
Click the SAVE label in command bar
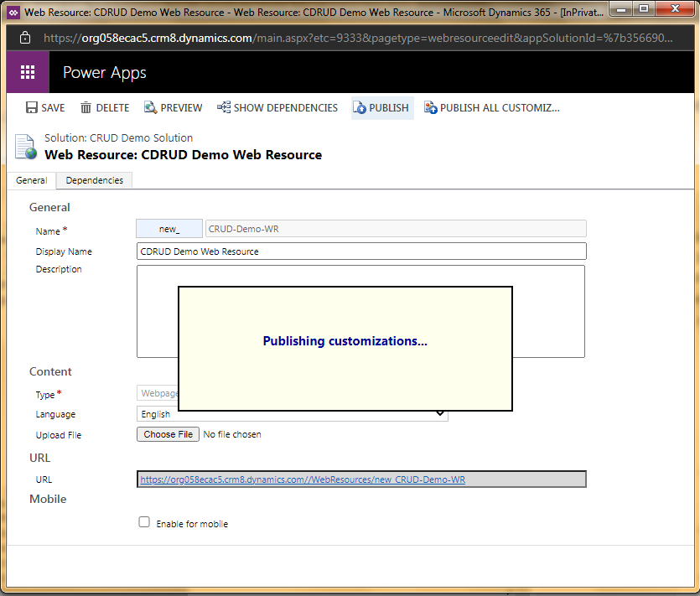point(53,108)
